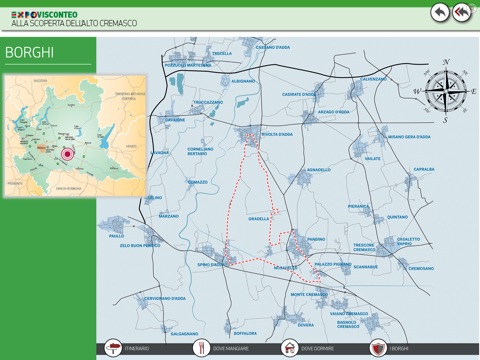Click the red location marker on mini-map
Viewport: 480px width, 360px height.
tap(68, 154)
